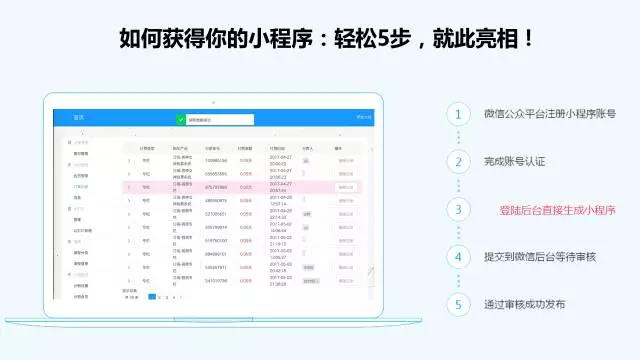The image size is (640, 360).
Task: Click the green checkmark icon in the header
Action: [181, 120]
